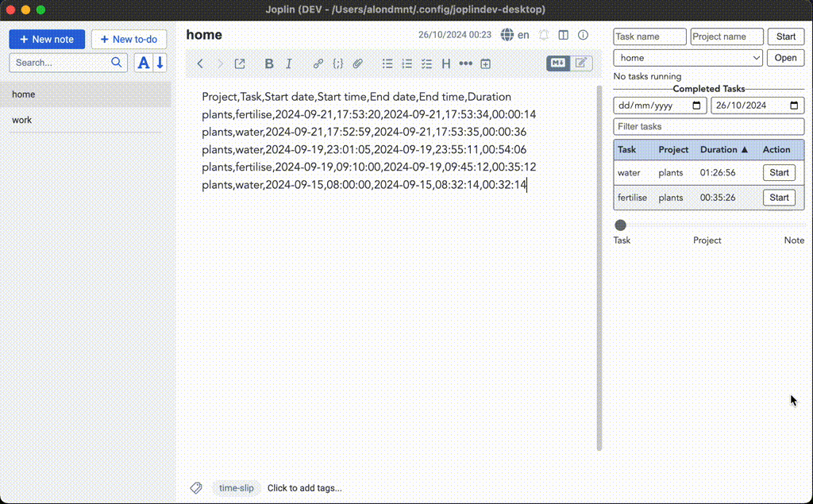
Task: Click the dd/mm/yyyy start date field
Action: (x=660, y=106)
